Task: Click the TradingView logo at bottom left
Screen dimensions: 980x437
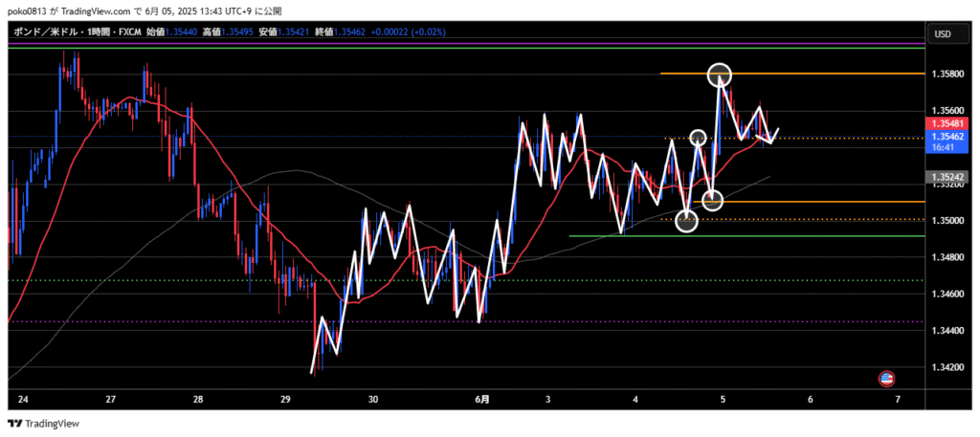Action: [45, 424]
